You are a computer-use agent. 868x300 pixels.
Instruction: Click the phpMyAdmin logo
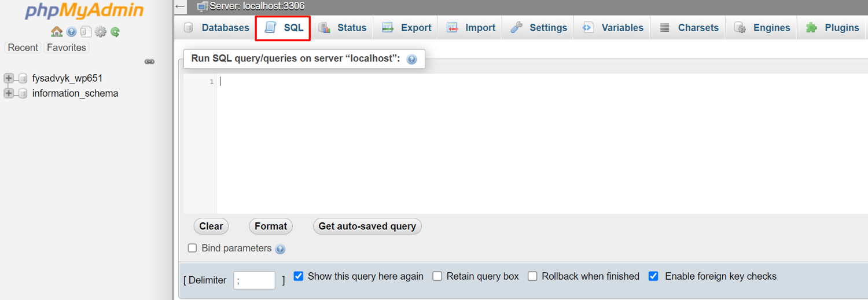(84, 11)
